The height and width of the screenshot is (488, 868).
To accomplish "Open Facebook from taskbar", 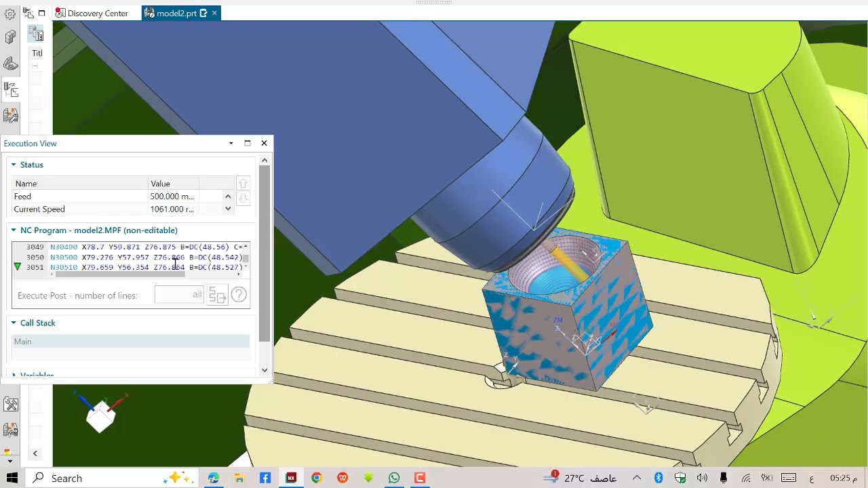I will [265, 478].
